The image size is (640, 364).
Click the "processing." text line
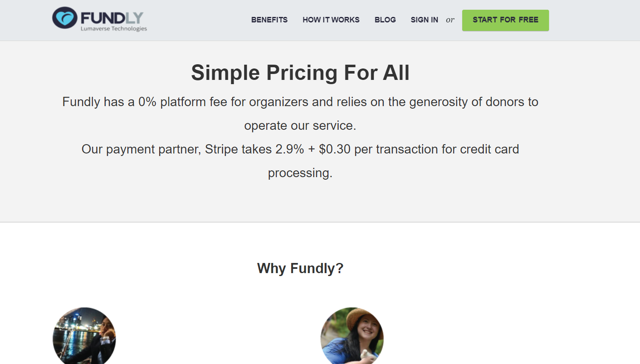coord(300,173)
